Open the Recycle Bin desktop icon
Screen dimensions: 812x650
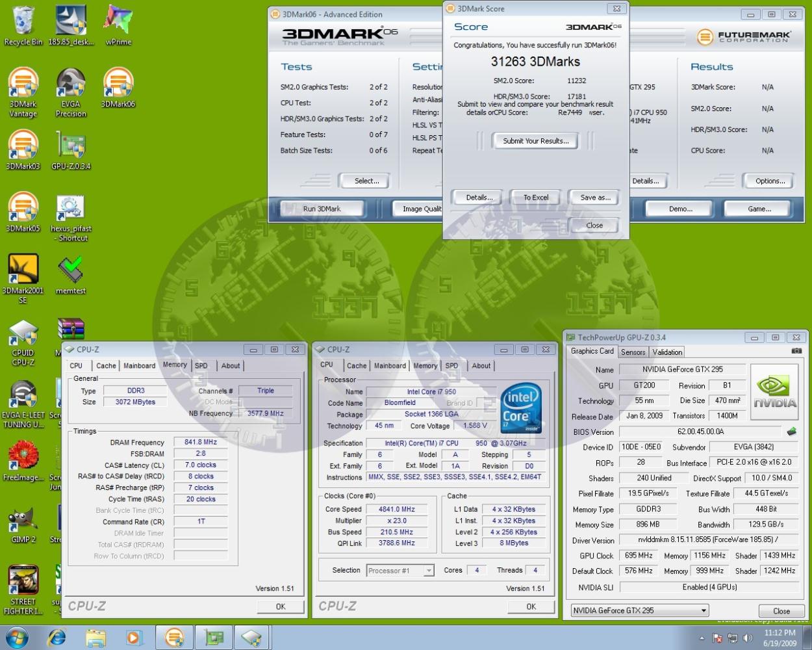(23, 26)
